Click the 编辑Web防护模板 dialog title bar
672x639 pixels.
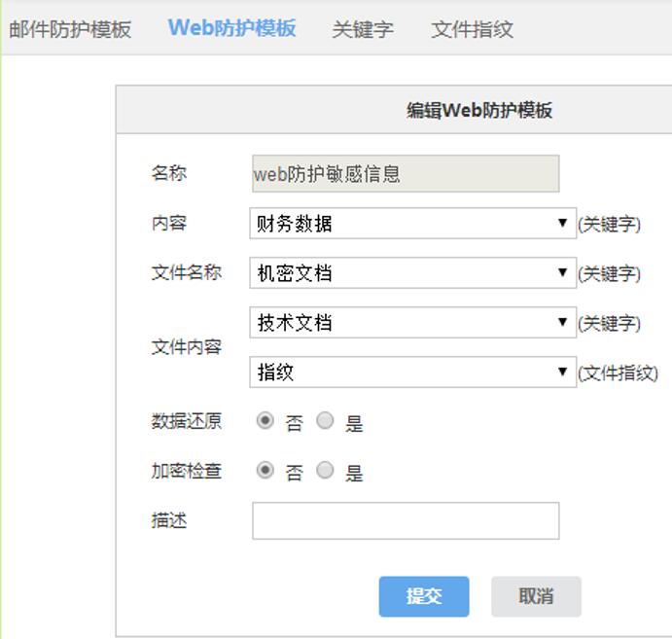[478, 110]
